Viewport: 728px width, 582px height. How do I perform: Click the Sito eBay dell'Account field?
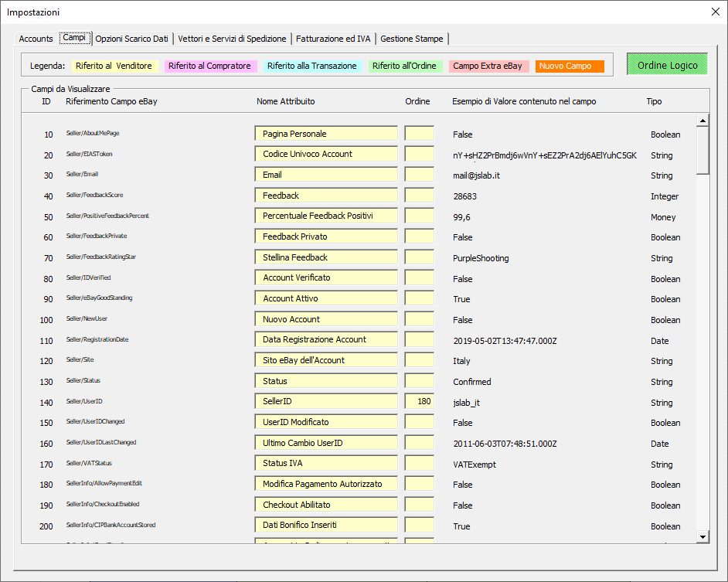326,360
